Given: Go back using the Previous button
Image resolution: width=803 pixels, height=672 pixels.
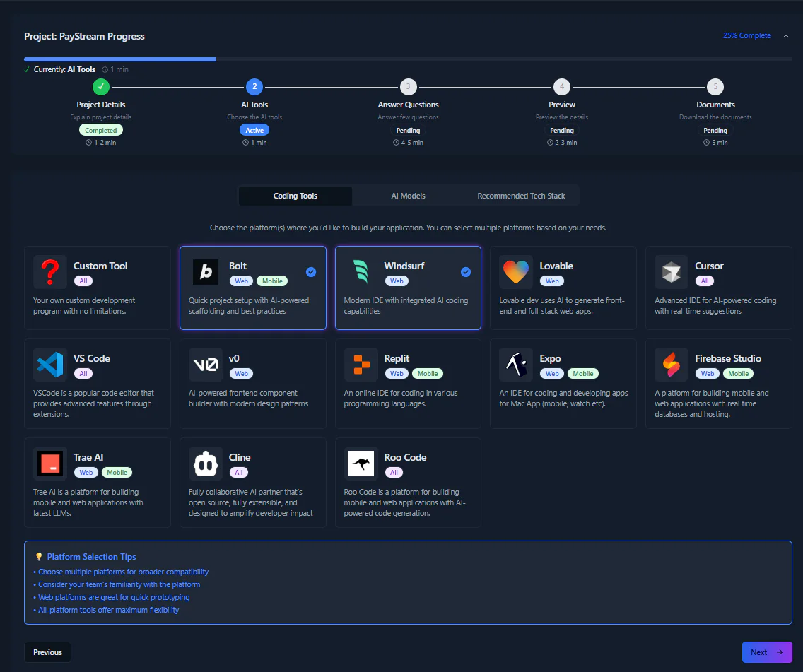Looking at the screenshot, I should coord(47,652).
